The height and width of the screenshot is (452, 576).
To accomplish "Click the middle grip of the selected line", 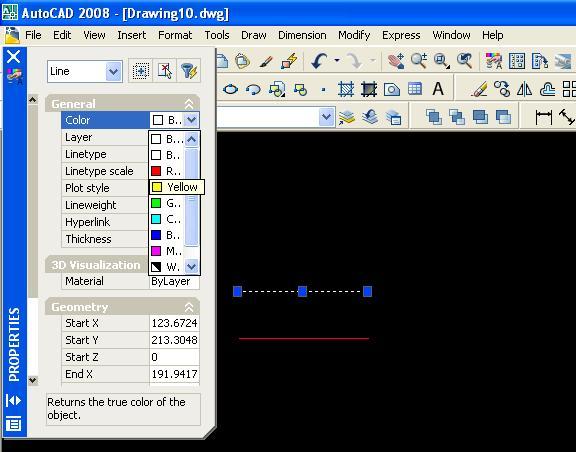I will pyautogui.click(x=302, y=291).
